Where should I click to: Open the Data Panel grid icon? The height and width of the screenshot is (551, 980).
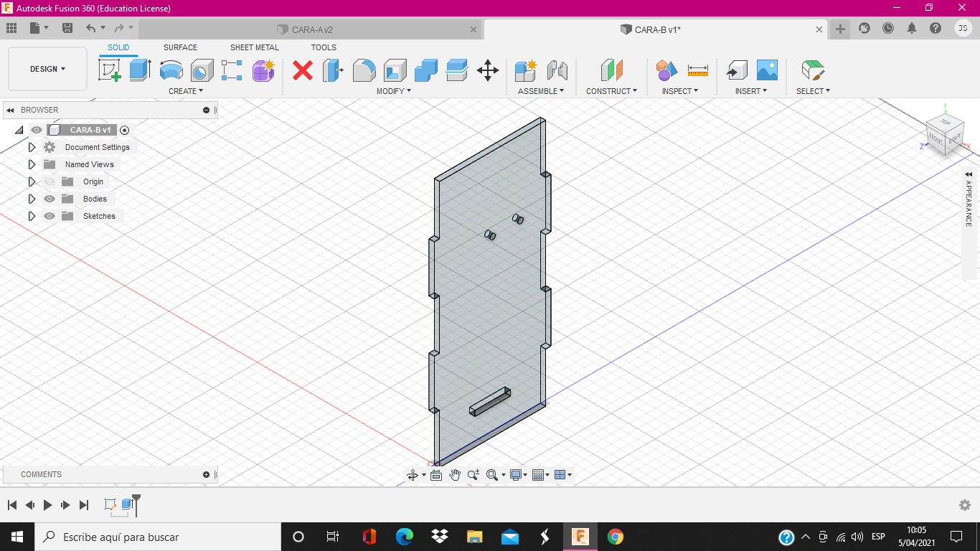coord(11,28)
